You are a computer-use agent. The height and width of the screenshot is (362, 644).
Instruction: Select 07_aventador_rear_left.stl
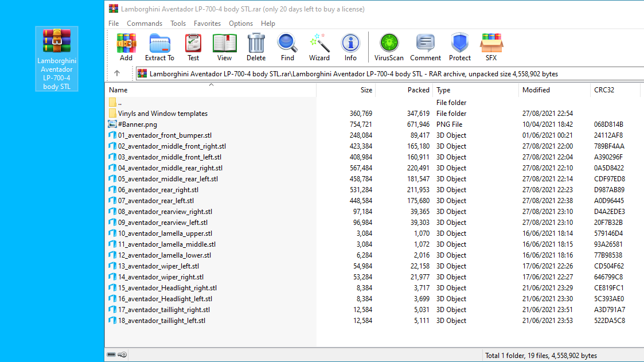pos(155,201)
